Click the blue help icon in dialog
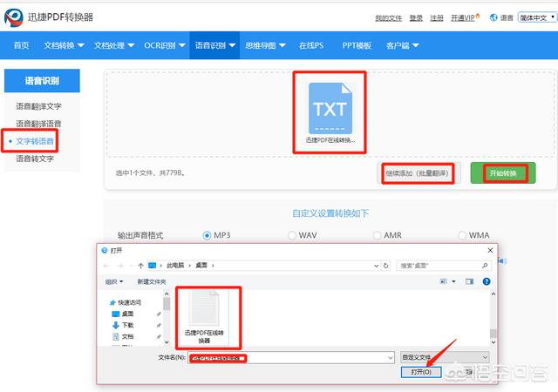The height and width of the screenshot is (392, 558). click(487, 281)
